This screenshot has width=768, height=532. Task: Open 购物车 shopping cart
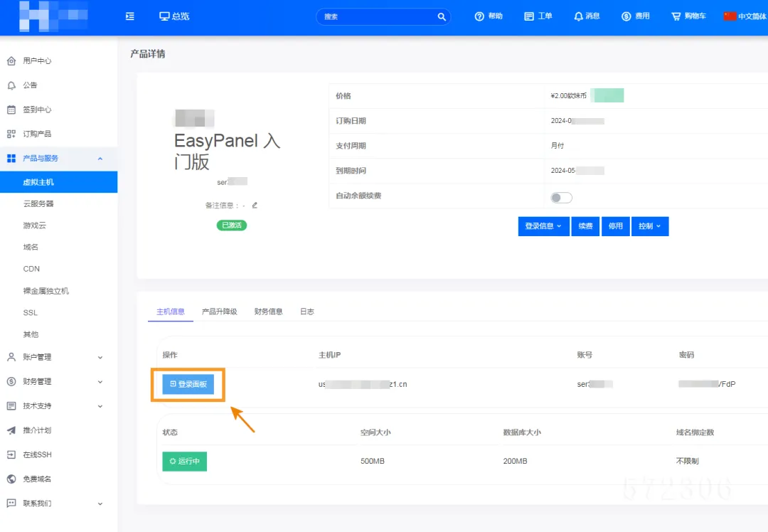(676, 16)
